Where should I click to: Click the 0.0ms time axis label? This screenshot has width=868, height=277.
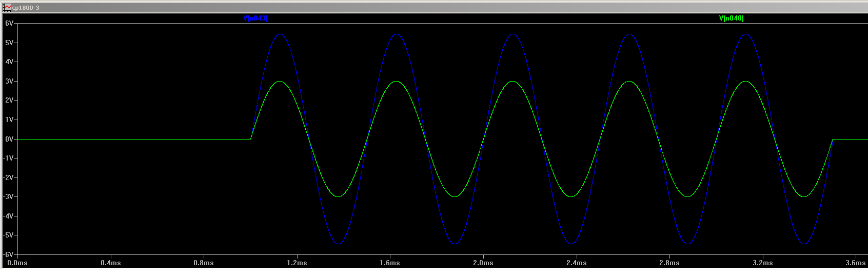pyautogui.click(x=17, y=263)
